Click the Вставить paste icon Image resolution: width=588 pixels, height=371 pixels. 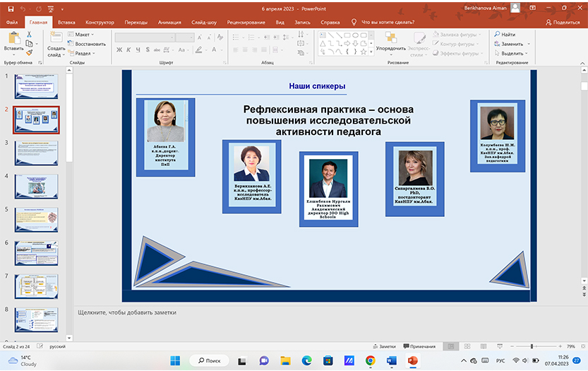13,39
